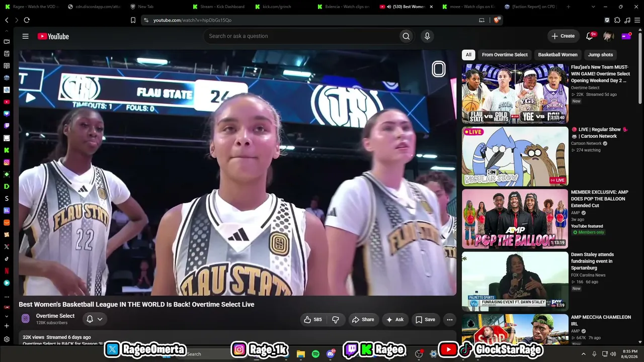Image resolution: width=644 pixels, height=362 pixels.
Task: Click the Ask button
Action: tap(394, 320)
